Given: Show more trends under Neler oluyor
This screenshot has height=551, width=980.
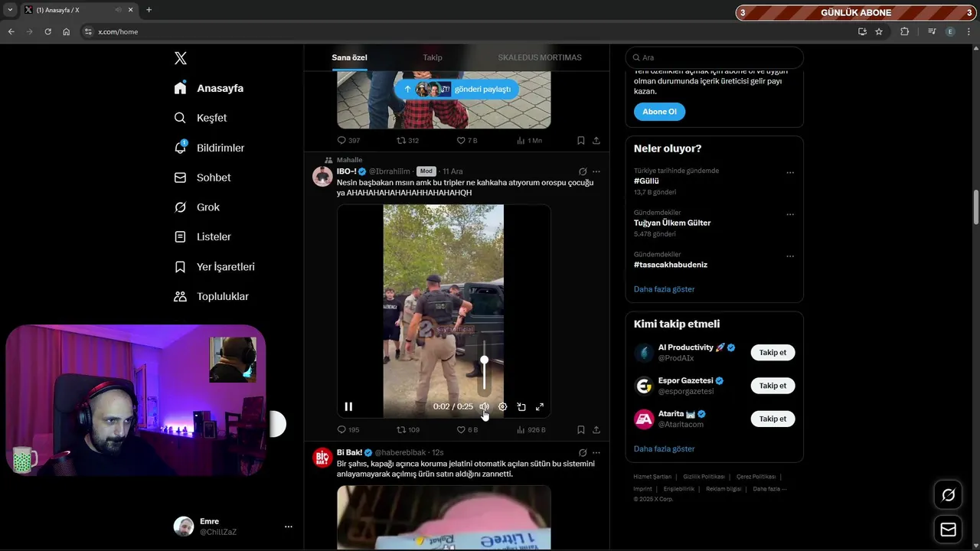Looking at the screenshot, I should pyautogui.click(x=664, y=289).
